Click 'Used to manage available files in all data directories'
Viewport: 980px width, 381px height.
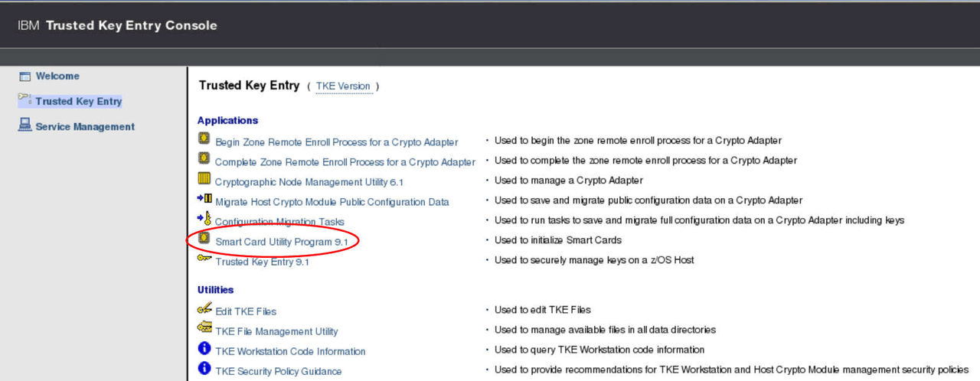pos(605,330)
